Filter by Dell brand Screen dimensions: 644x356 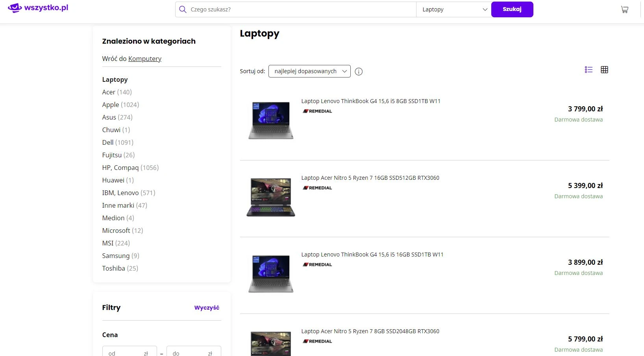coord(118,142)
